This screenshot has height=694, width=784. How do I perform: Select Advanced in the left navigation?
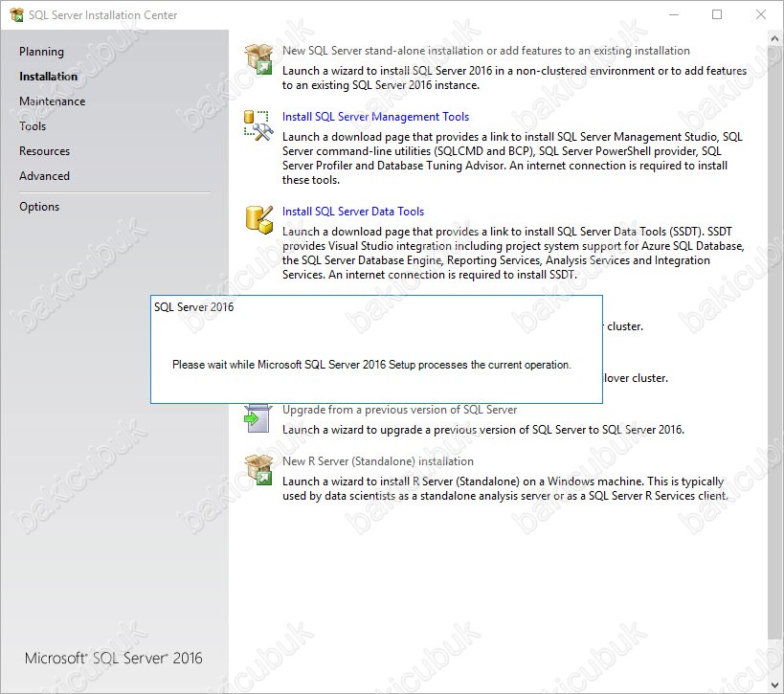pyautogui.click(x=44, y=176)
